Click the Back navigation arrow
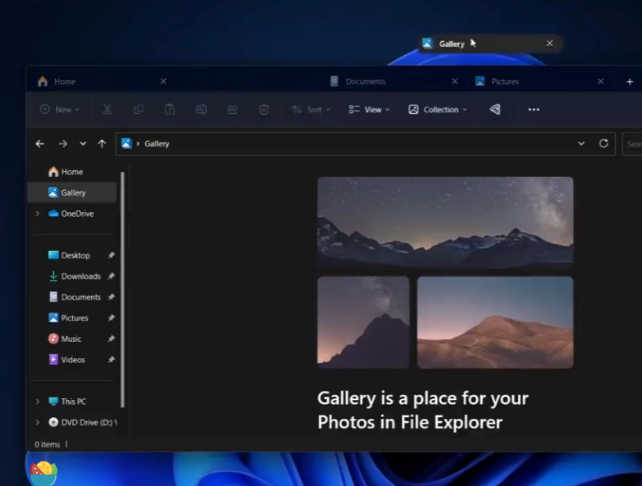This screenshot has width=642, height=486. tap(40, 144)
